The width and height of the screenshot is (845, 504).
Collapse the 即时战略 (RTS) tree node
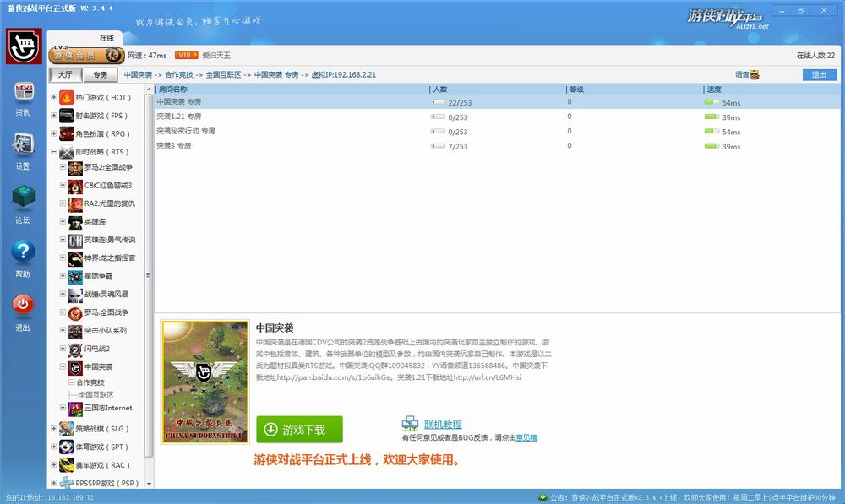point(54,153)
